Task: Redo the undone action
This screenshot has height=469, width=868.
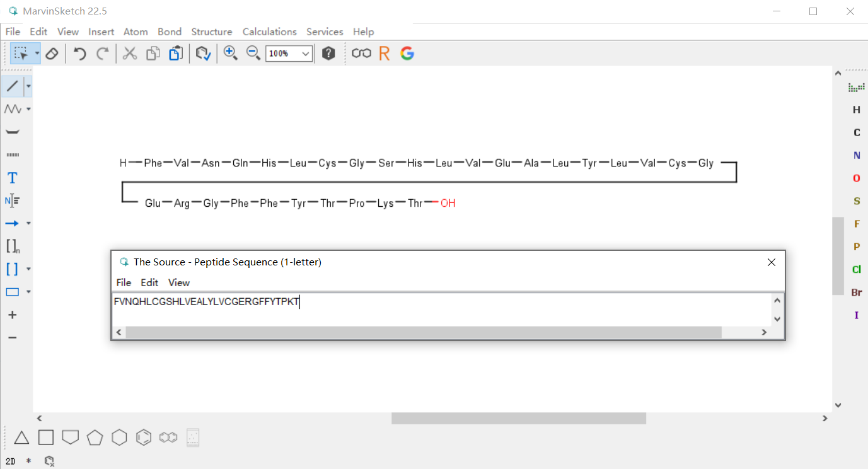Action: coord(103,54)
